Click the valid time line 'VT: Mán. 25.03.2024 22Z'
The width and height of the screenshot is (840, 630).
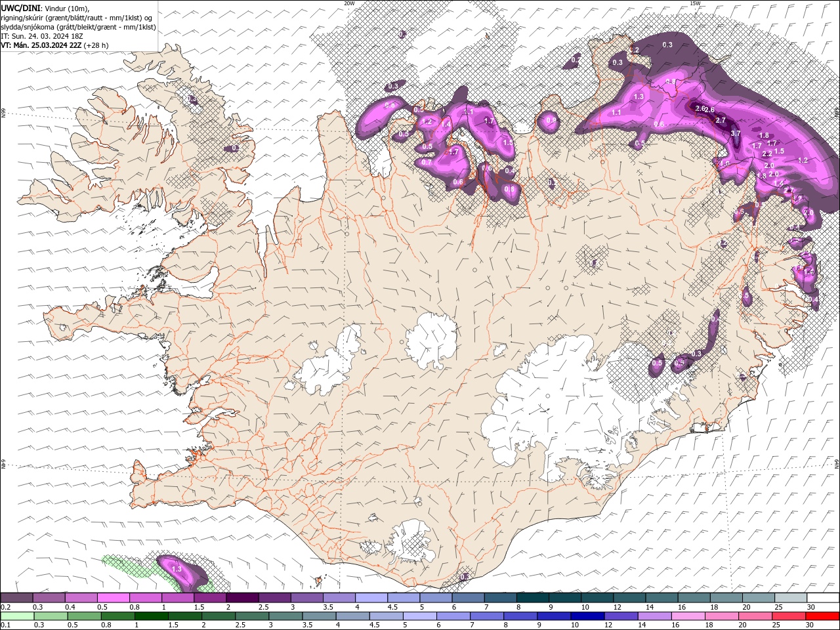41,45
